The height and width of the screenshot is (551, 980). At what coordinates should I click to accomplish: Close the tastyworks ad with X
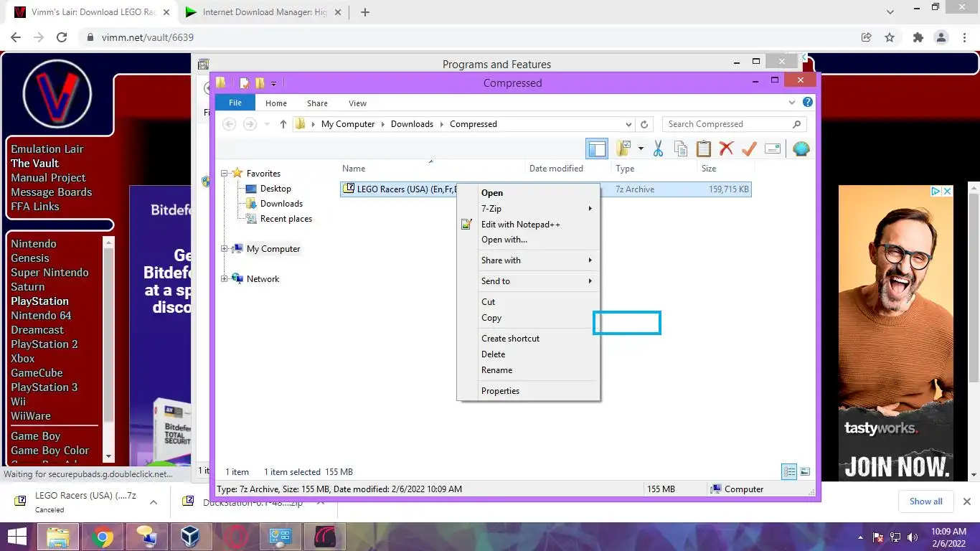(947, 192)
